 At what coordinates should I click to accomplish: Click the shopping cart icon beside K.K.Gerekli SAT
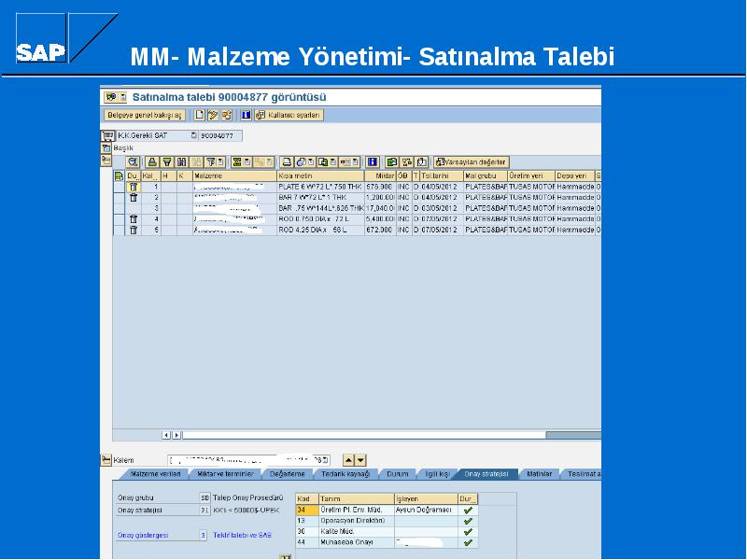click(x=107, y=135)
